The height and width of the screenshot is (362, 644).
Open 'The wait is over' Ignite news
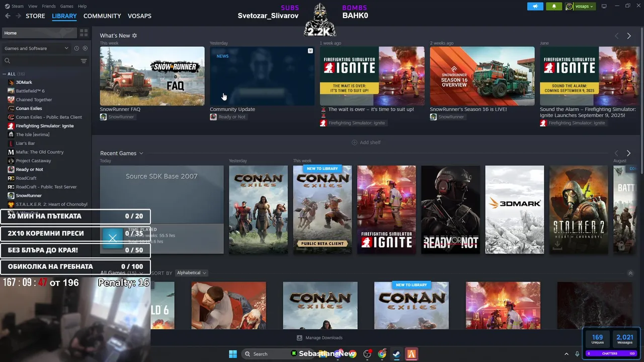click(x=372, y=76)
